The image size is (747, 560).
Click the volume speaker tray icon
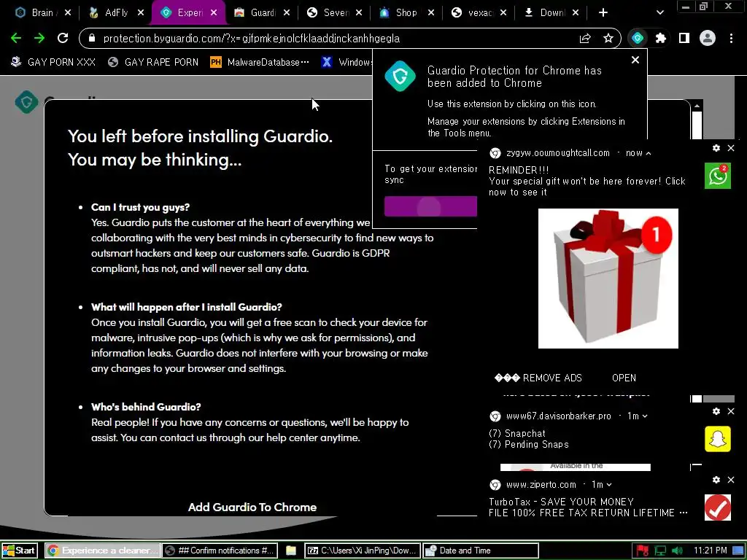coord(677,551)
